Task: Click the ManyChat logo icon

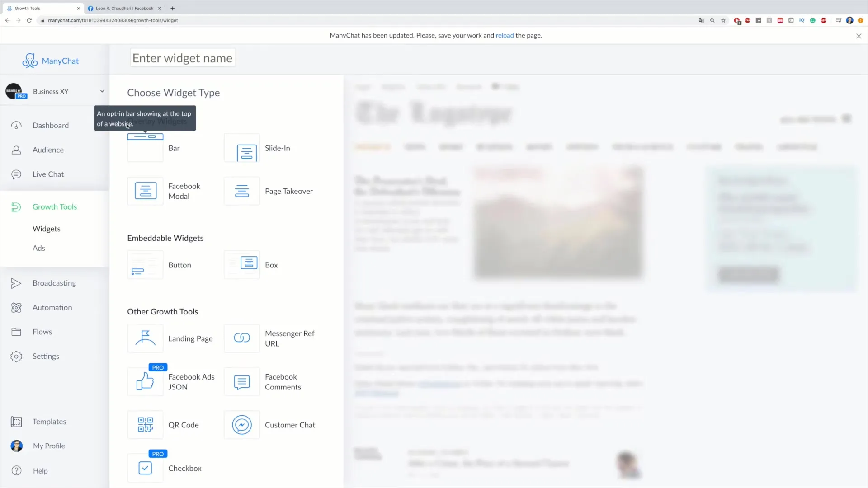Action: coord(30,60)
